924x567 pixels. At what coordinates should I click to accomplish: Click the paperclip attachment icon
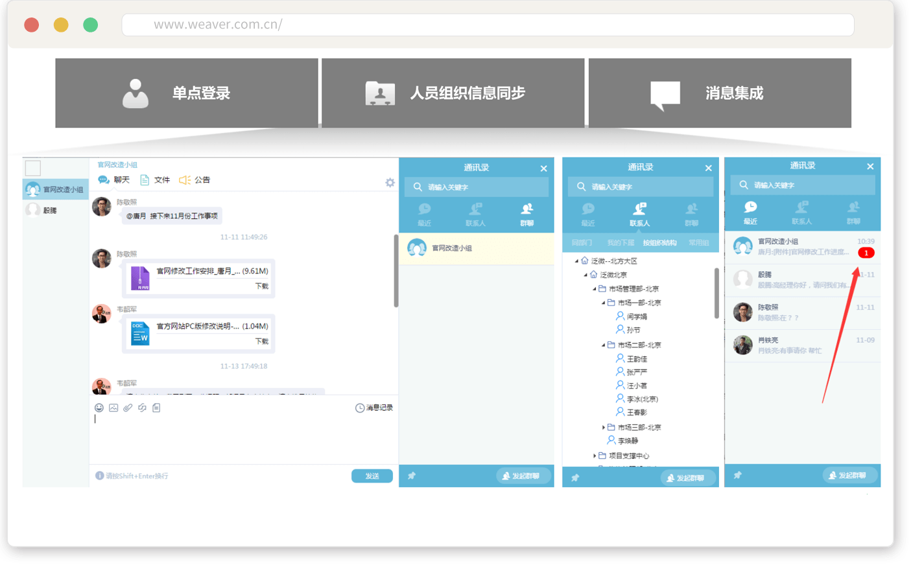click(x=128, y=408)
